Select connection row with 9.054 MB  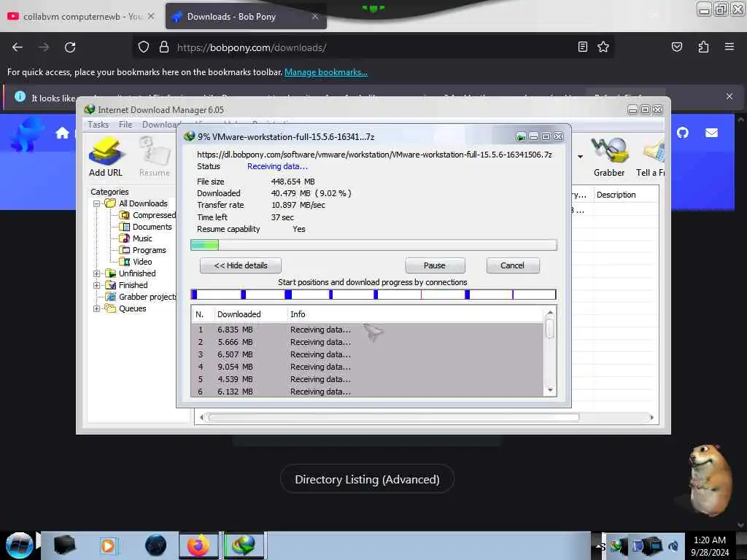[367, 367]
